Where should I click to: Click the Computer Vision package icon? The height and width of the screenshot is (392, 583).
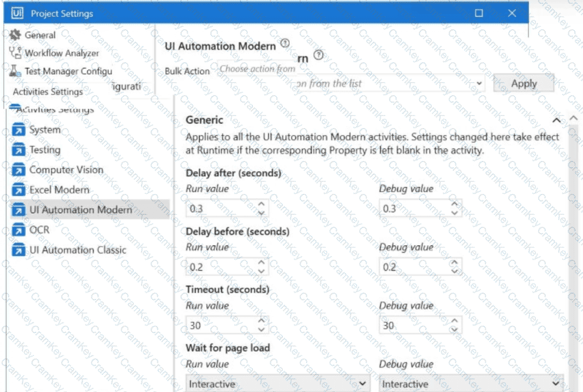coord(19,170)
